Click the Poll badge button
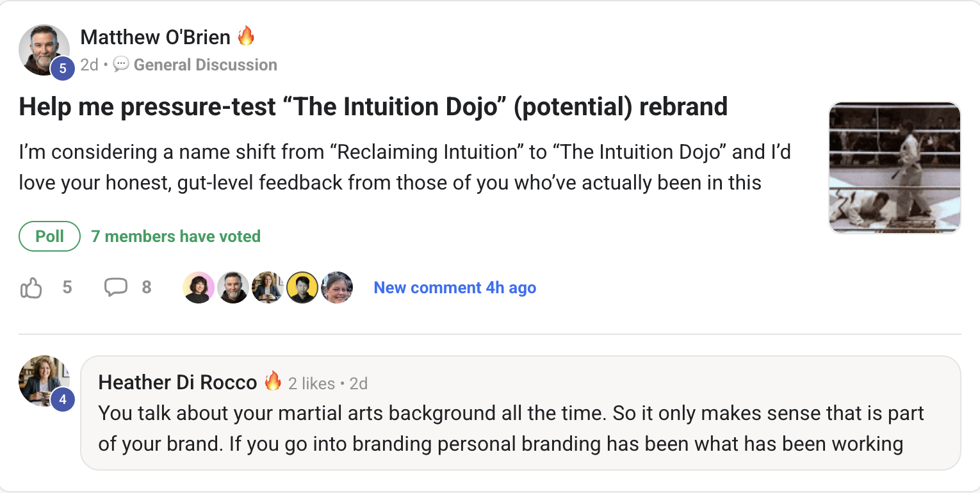This screenshot has width=980, height=493. pos(49,236)
